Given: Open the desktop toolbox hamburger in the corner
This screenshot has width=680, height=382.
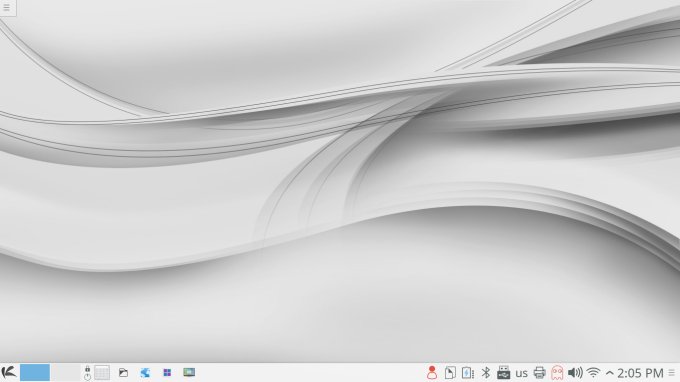Looking at the screenshot, I should [7, 7].
